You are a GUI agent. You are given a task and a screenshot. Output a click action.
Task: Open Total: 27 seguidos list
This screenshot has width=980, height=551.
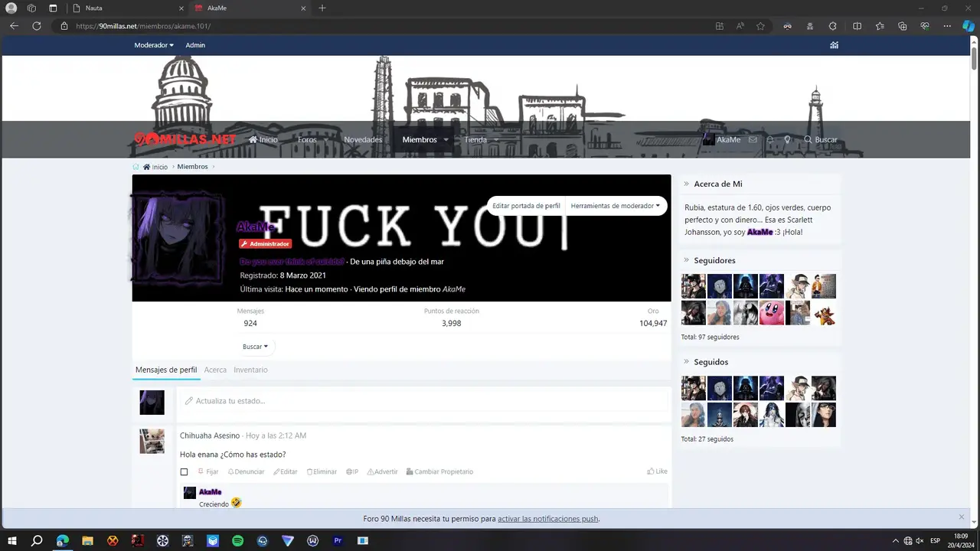(x=707, y=439)
